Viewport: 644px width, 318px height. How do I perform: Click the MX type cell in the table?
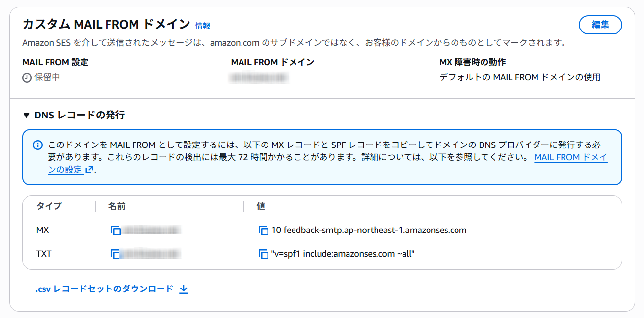click(x=43, y=230)
